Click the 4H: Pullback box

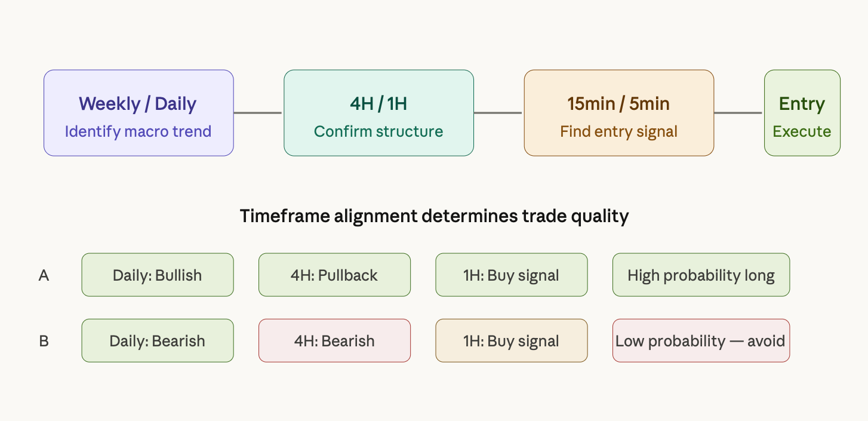pos(334,275)
